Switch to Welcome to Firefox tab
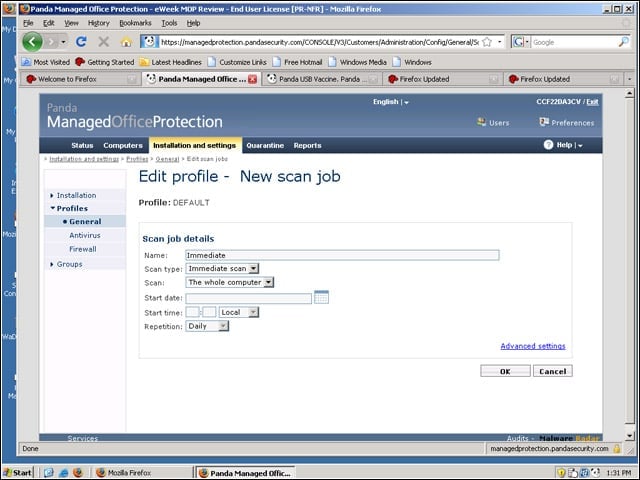Screen dimensions: 640x480 pyautogui.click(x=80, y=79)
